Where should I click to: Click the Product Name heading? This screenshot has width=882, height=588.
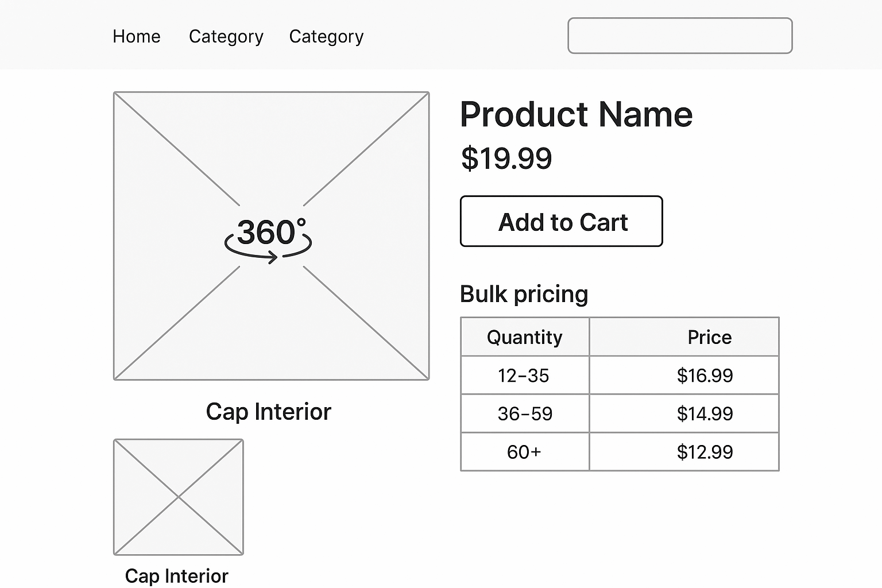[576, 114]
